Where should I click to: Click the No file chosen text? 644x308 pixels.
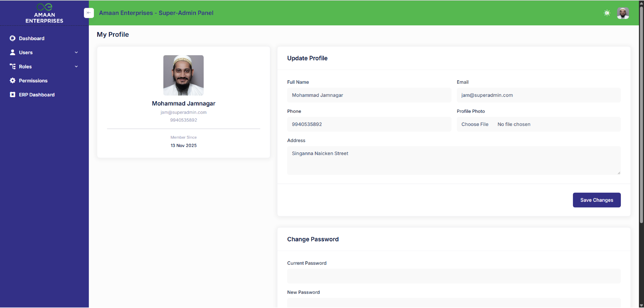coord(514,124)
